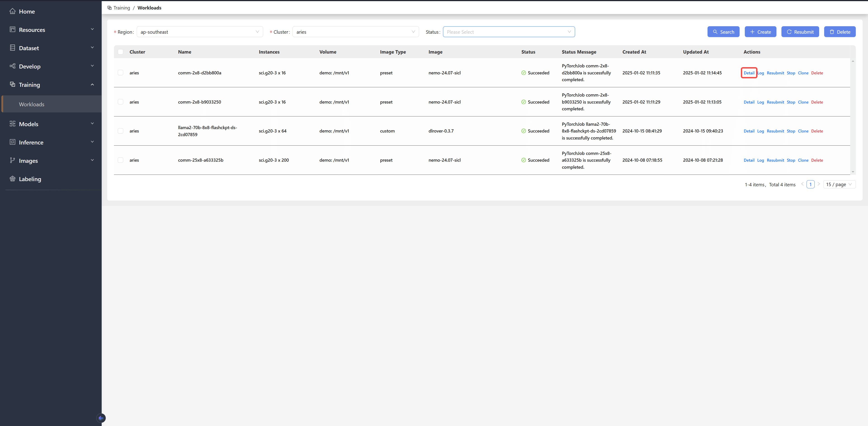868x426 pixels.
Task: Click the Inference icon in sidebar
Action: [x=12, y=142]
